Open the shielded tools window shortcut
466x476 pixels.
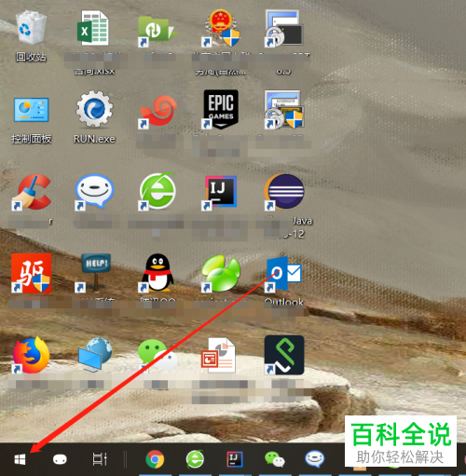point(283,110)
